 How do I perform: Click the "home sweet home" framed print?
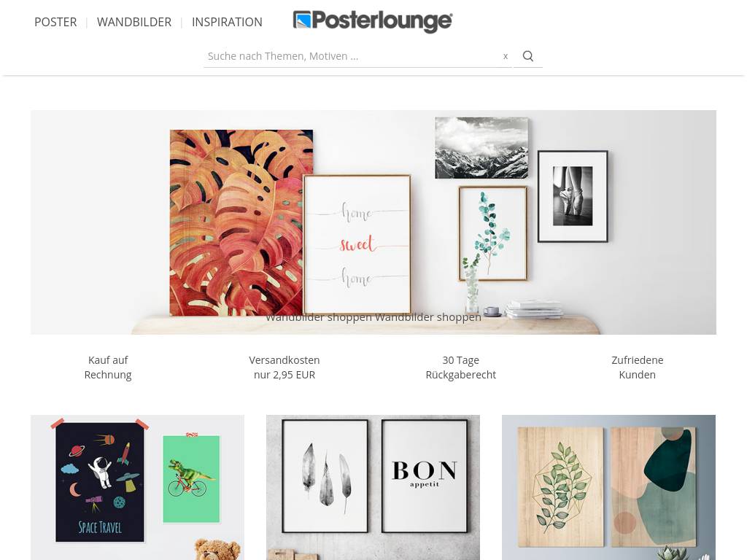click(x=357, y=244)
